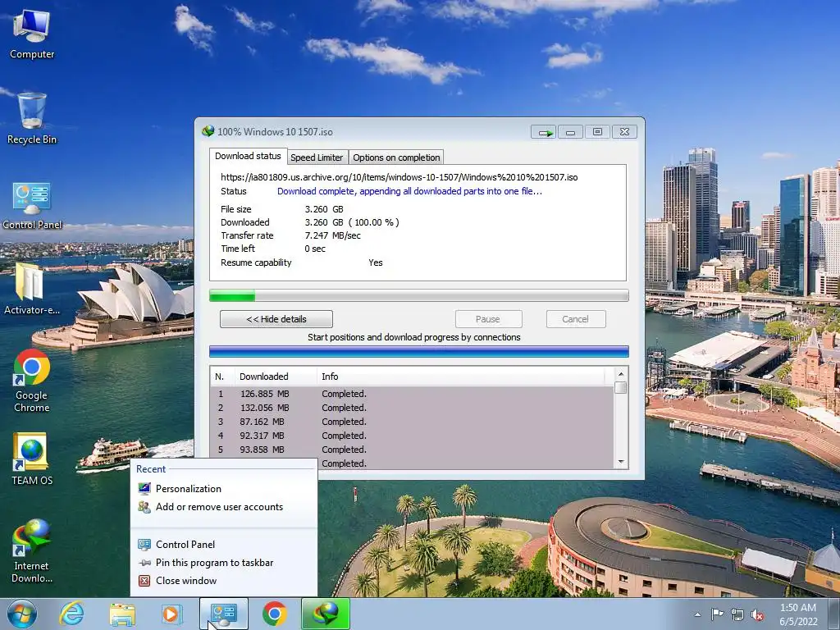Click the connections list scrollbar thumb
The image size is (840, 630).
point(621,387)
